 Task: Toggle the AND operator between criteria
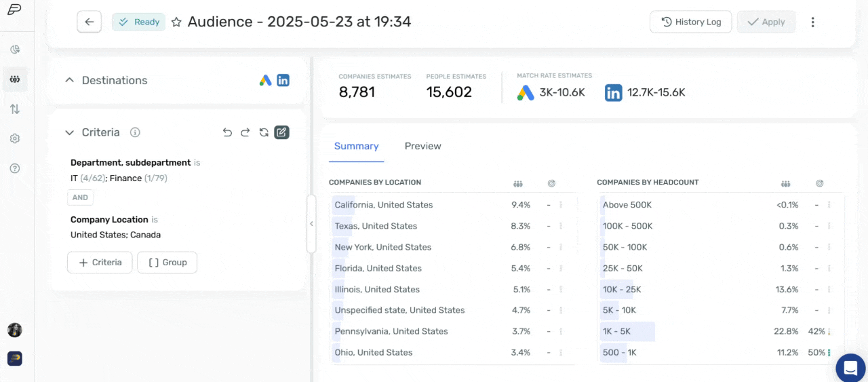80,197
